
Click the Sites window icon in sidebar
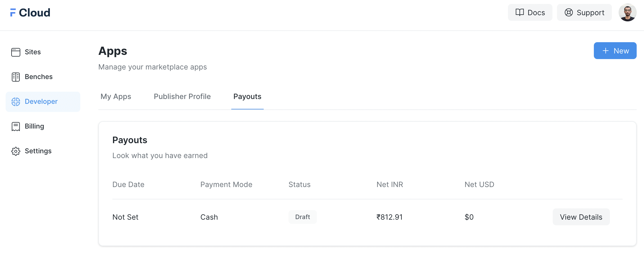point(16,52)
